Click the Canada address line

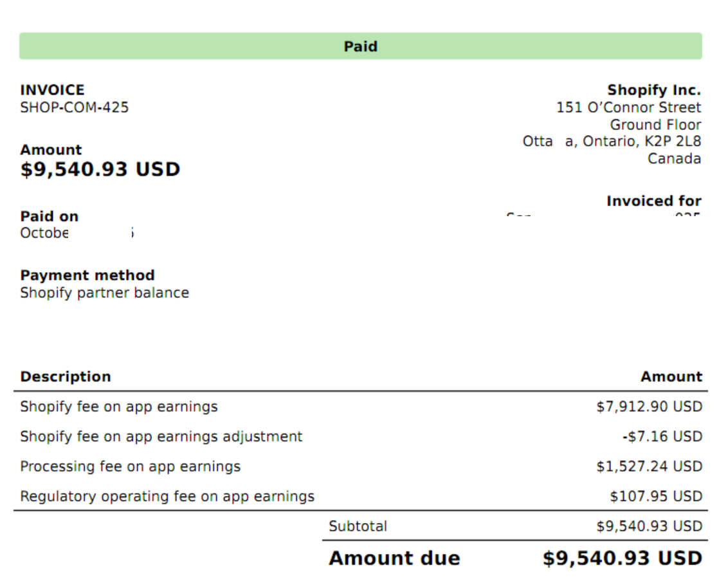674,159
